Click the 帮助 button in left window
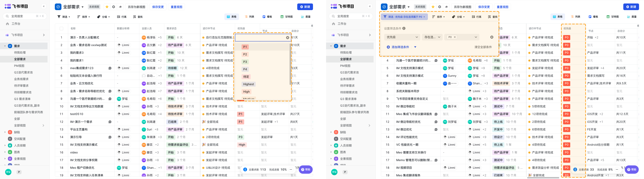 point(306,169)
